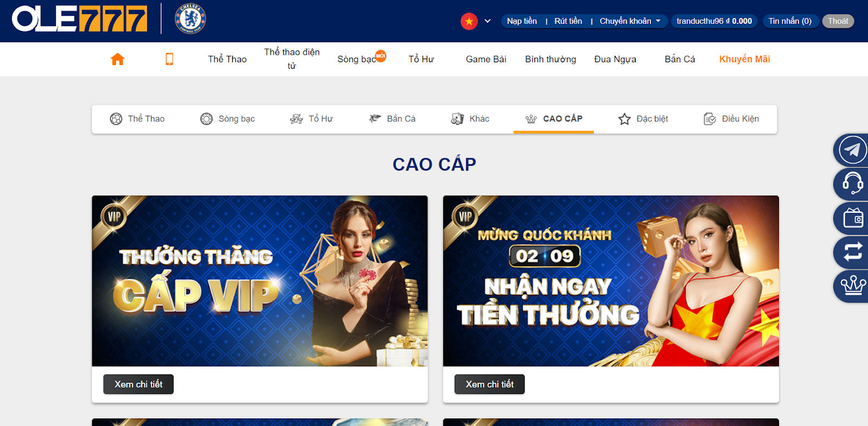Open the Khuyến Mãi menu item
Image resolution: width=868 pixels, height=426 pixels.
click(744, 59)
